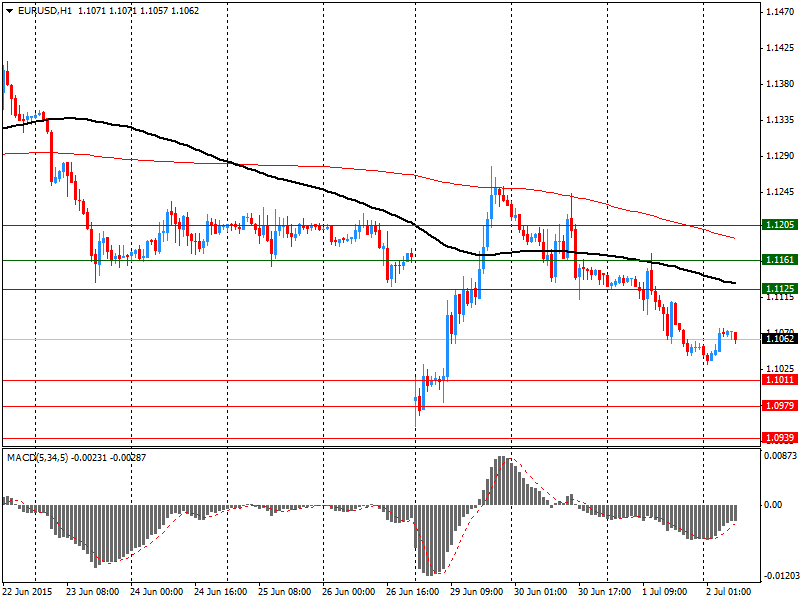800x600 pixels.
Task: Click the 1 Jul 09:00 time axis label
Action: point(665,592)
